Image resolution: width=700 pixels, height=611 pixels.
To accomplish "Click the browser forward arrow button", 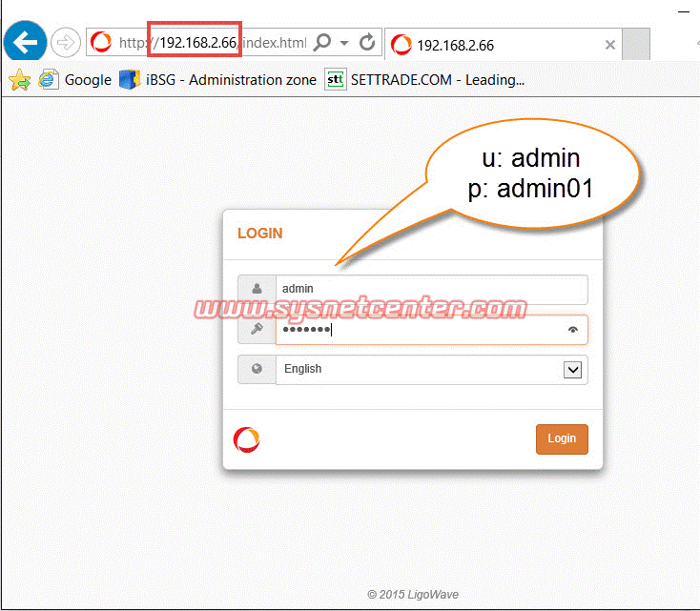I will (65, 42).
